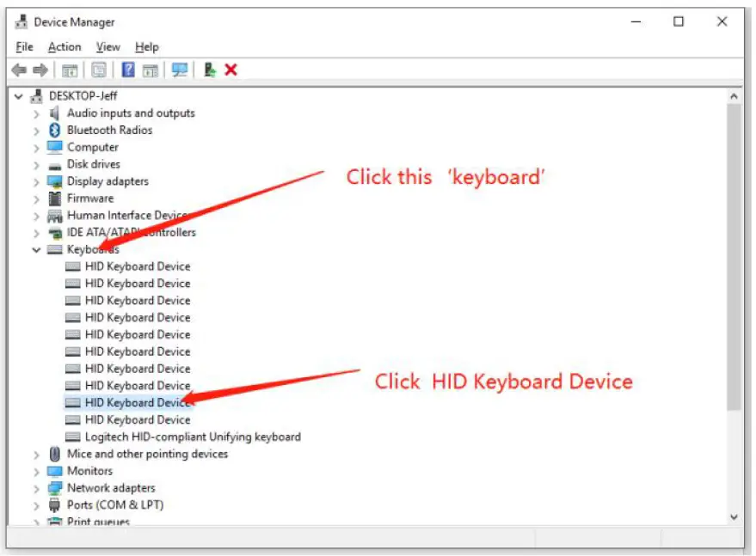Expand the Monitors node
Viewport: 756px width, 556px height.
click(36, 472)
